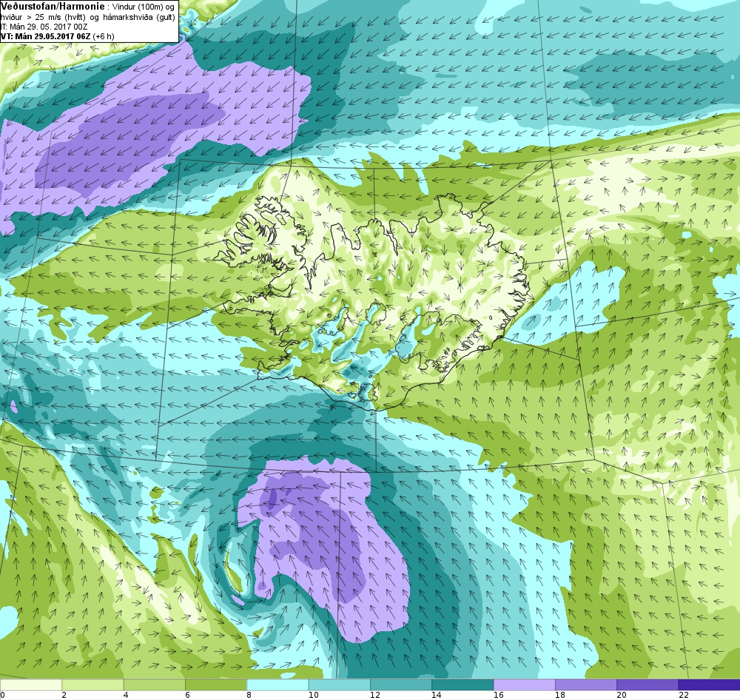740x700 pixels.
Task: Click the 4–6 m/s green legend swatch
Action: tap(155, 684)
